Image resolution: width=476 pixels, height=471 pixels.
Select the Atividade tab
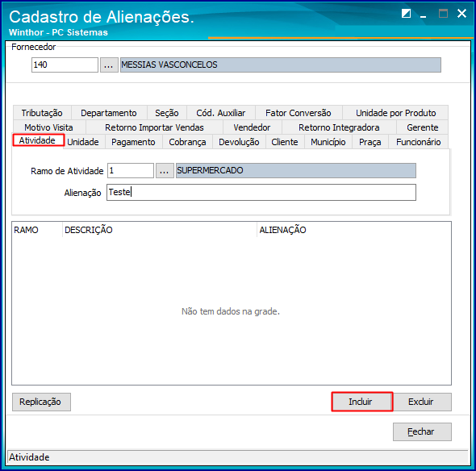coord(38,140)
